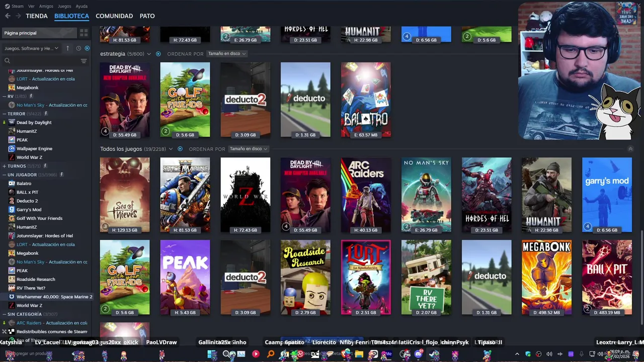
Task: Go back with the left arrow
Action: tap(8, 16)
